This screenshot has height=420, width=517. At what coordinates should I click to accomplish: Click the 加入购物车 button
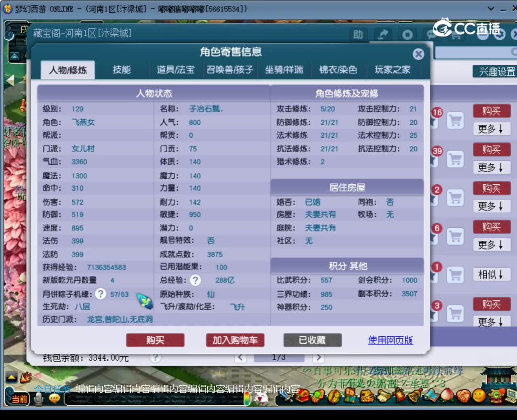point(235,340)
